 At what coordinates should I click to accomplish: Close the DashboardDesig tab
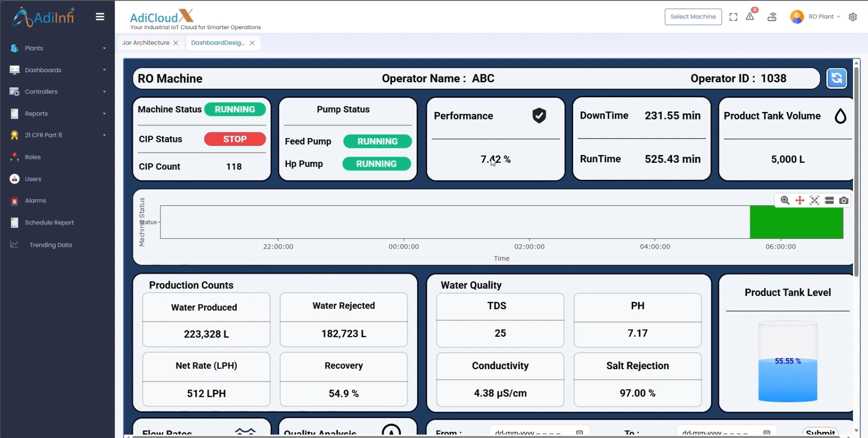click(x=252, y=43)
